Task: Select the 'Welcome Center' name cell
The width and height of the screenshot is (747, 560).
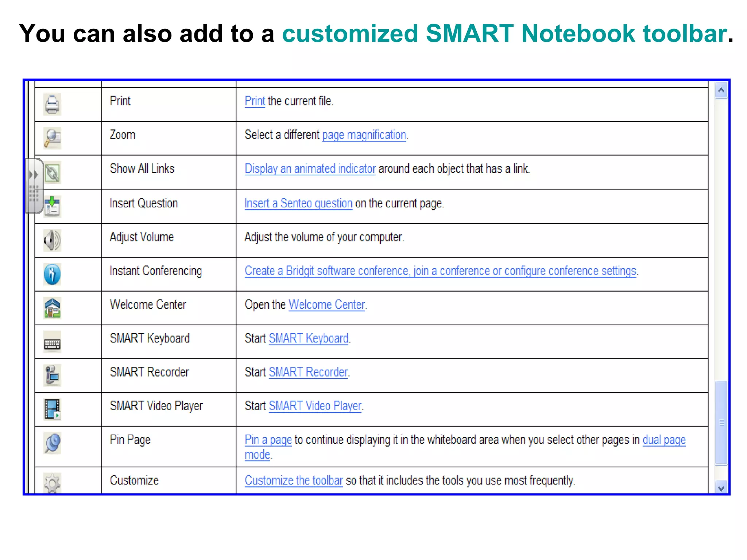Action: 169,308
